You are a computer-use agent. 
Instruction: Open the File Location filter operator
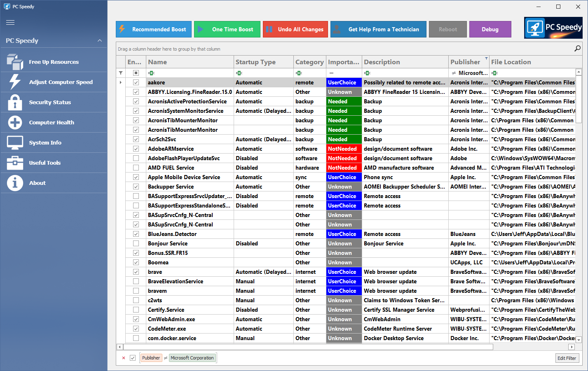tap(495, 73)
